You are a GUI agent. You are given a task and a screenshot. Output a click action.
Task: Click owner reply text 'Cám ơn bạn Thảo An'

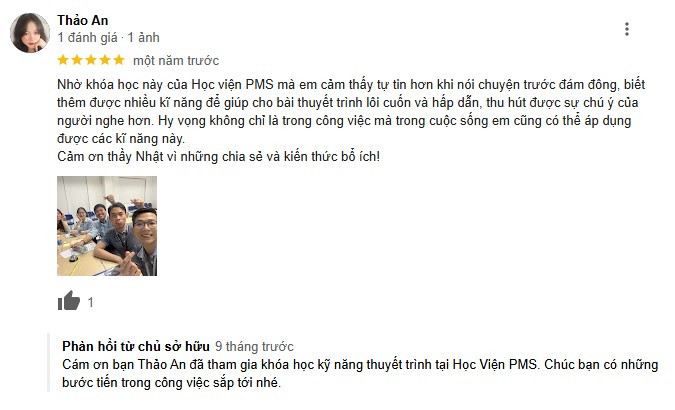point(360,373)
